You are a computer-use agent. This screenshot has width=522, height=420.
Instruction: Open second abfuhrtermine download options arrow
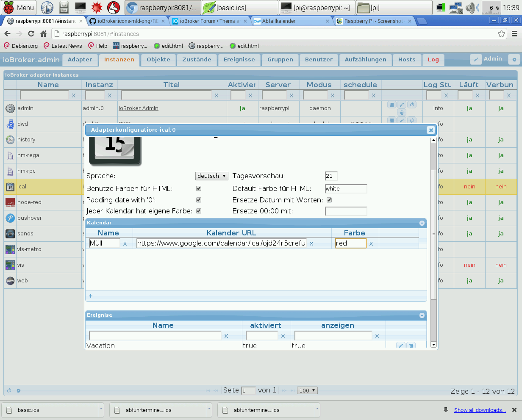tap(317, 409)
